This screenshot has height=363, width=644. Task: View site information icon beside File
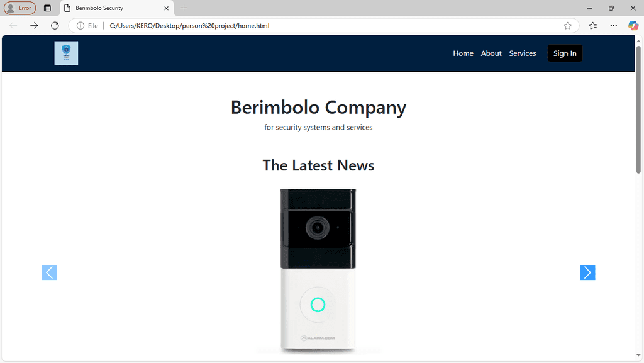[80, 25]
